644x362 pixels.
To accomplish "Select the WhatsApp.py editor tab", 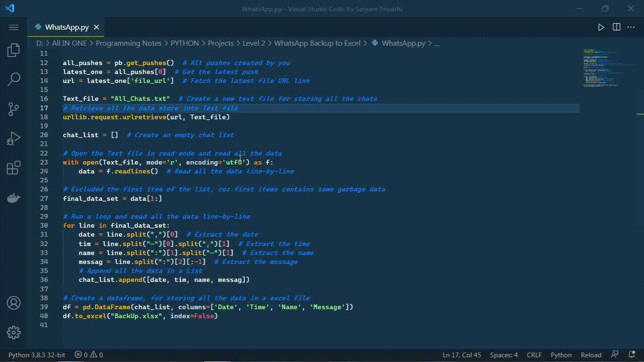I will (x=66, y=27).
